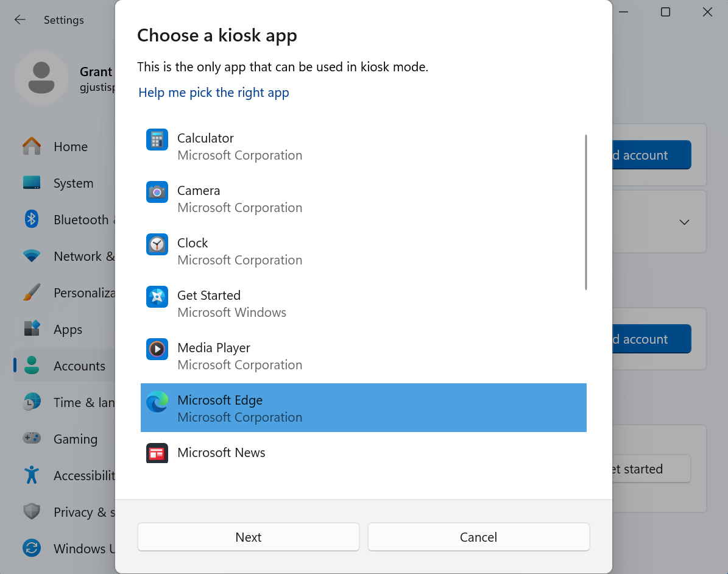This screenshot has height=574, width=728.
Task: Click the kiosk app list scrollbar
Action: click(586, 212)
